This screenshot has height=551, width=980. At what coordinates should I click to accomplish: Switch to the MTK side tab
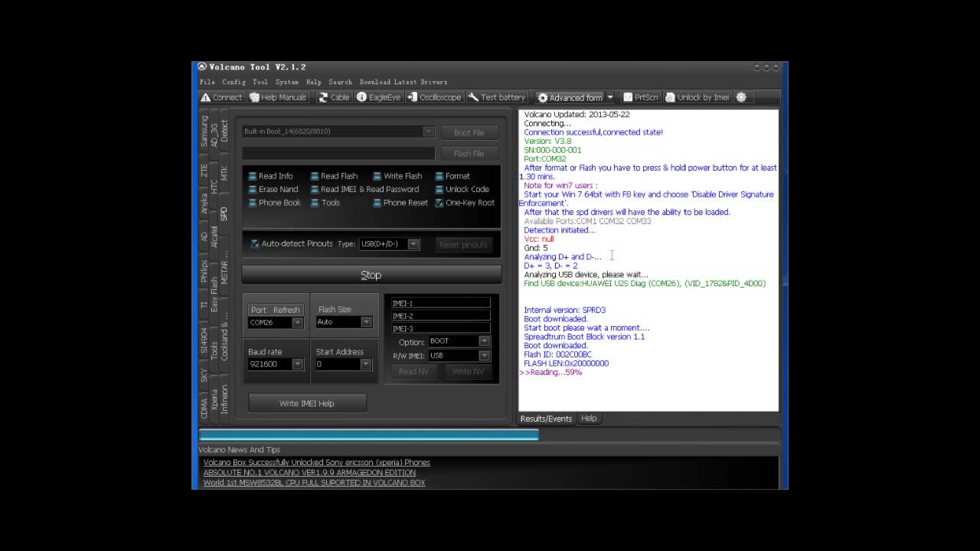click(224, 173)
